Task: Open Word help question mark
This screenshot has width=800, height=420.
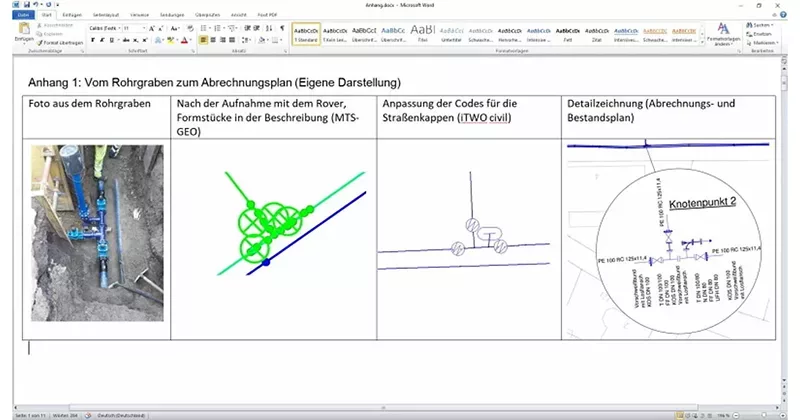Action: pyautogui.click(x=783, y=15)
